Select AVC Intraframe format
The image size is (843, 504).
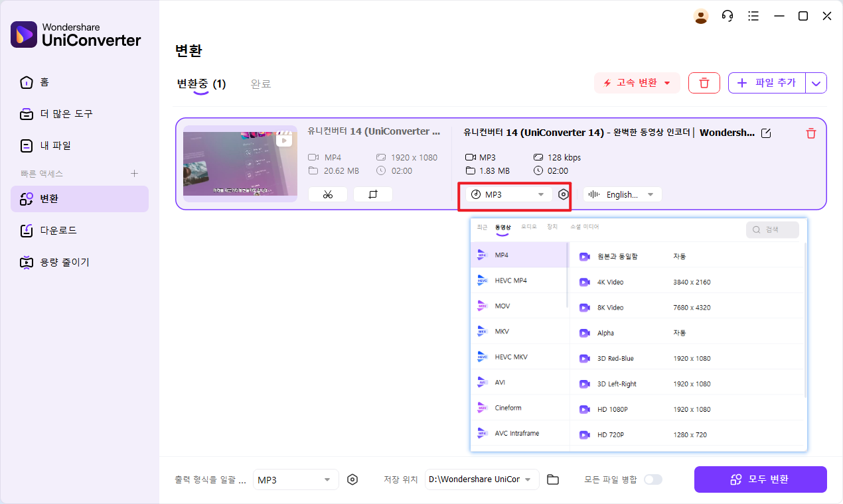point(519,433)
